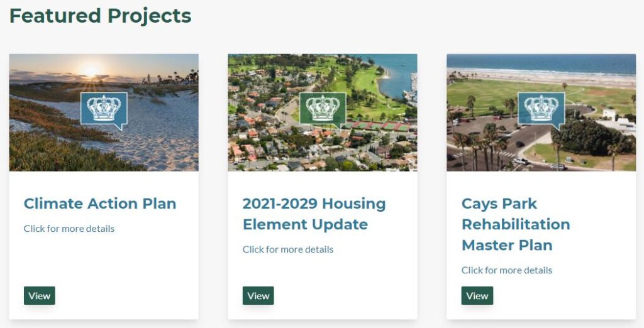Open the Climate Action Plan title link
Image resolution: width=644 pixels, height=328 pixels.
coord(100,204)
